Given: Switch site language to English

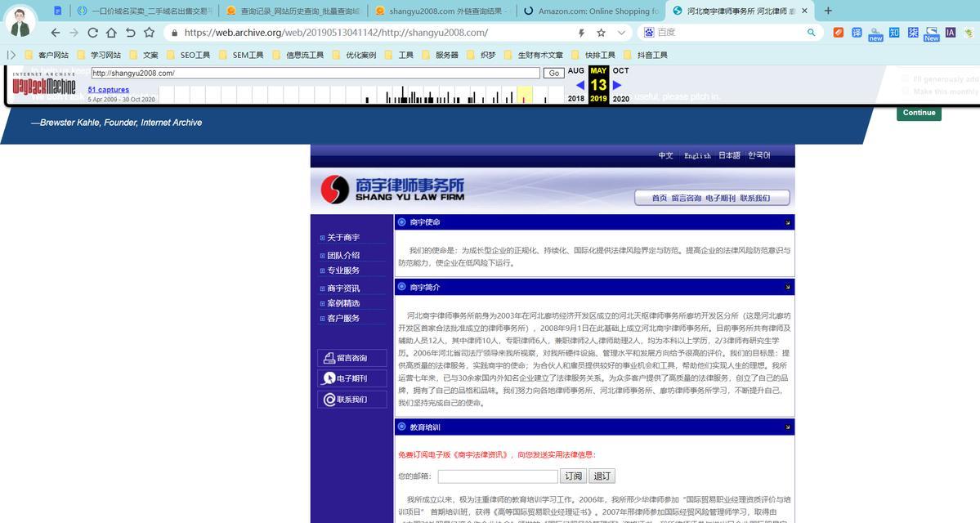Looking at the screenshot, I should 697,155.
